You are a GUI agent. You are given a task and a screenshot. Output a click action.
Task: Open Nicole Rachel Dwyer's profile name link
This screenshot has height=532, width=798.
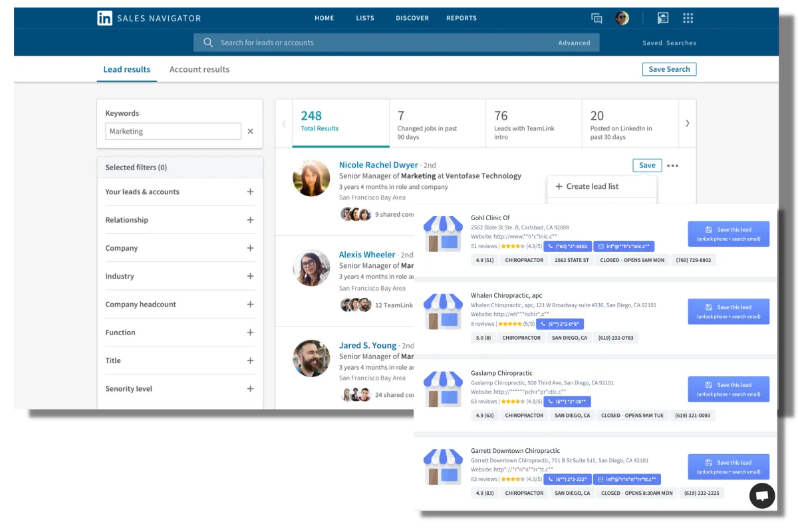point(378,165)
